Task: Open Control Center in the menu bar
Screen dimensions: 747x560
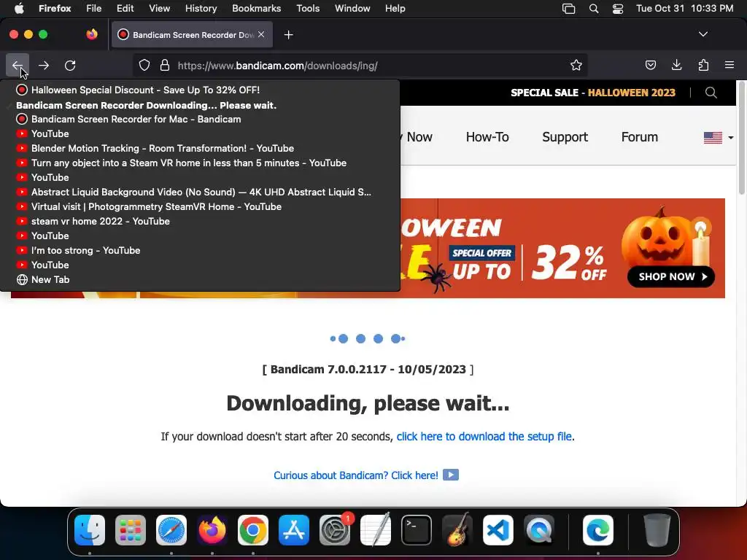Action: click(x=618, y=9)
